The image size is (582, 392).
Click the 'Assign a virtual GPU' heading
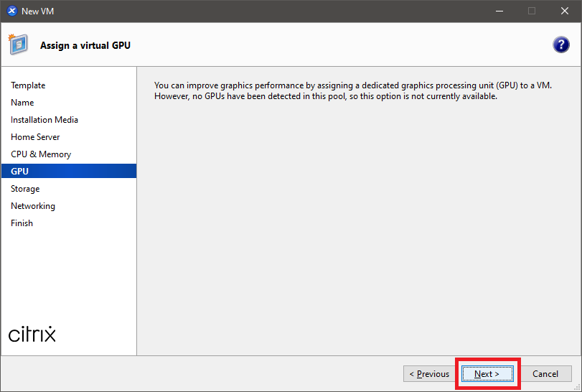(x=85, y=46)
